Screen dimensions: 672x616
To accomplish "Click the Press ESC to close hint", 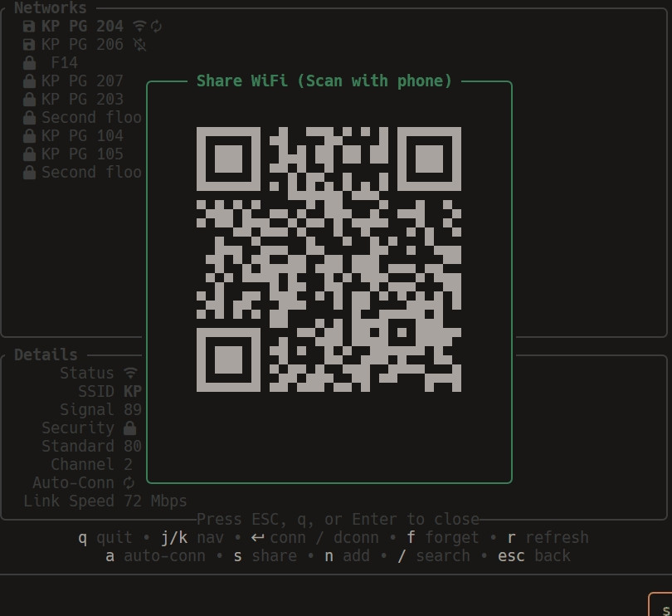I will pyautogui.click(x=338, y=520).
